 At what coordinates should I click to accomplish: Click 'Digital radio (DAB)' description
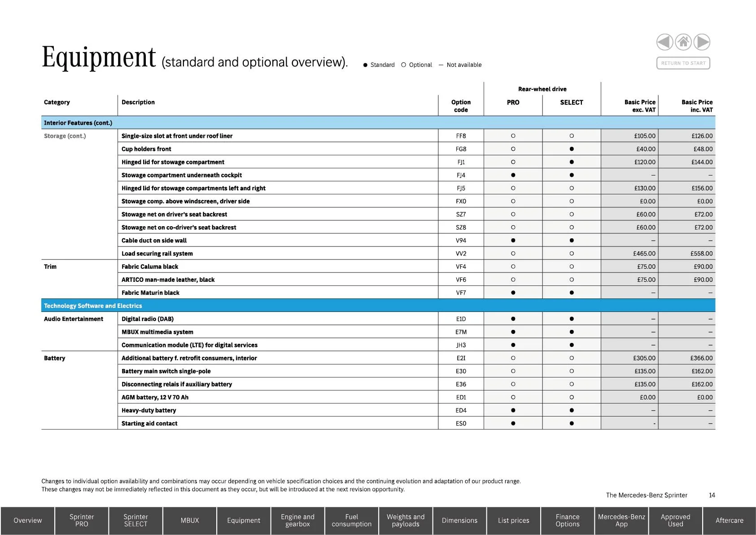tap(148, 319)
